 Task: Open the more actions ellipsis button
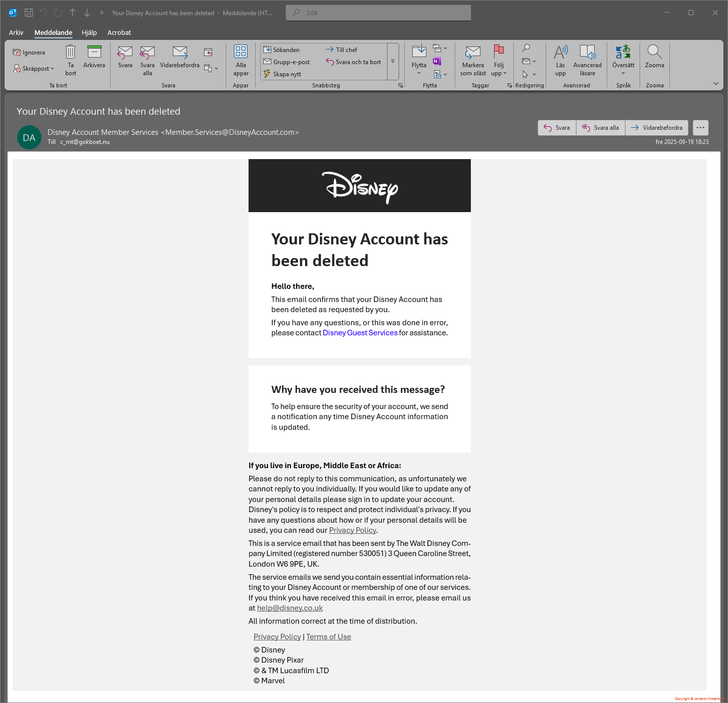pos(700,128)
